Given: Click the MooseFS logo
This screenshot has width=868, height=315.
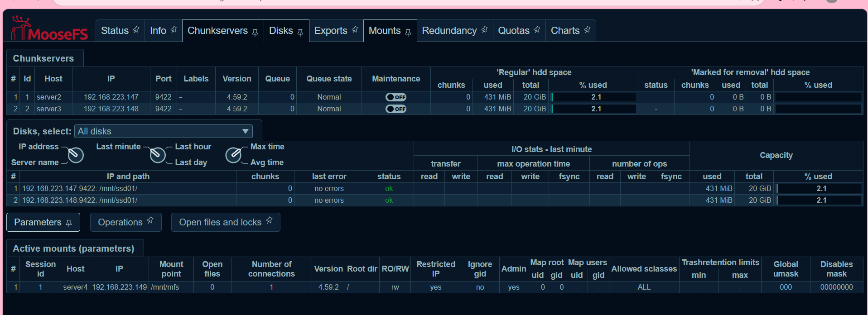Looking at the screenshot, I should (x=49, y=29).
